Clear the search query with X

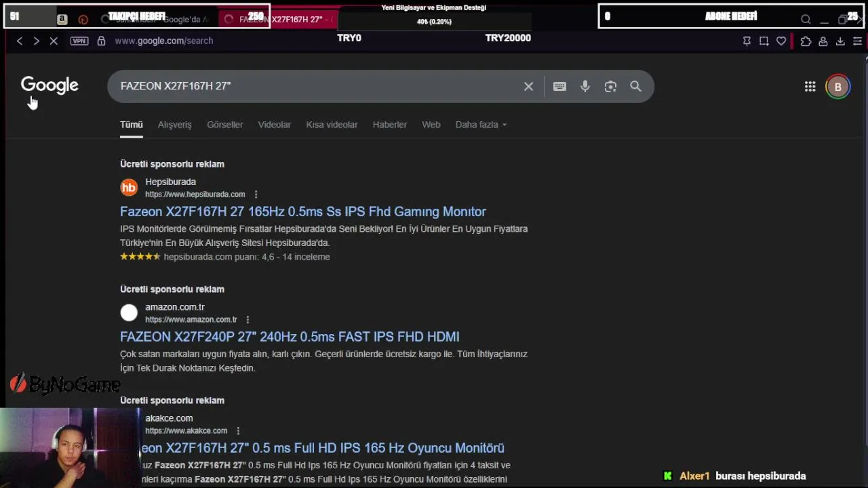click(x=528, y=86)
